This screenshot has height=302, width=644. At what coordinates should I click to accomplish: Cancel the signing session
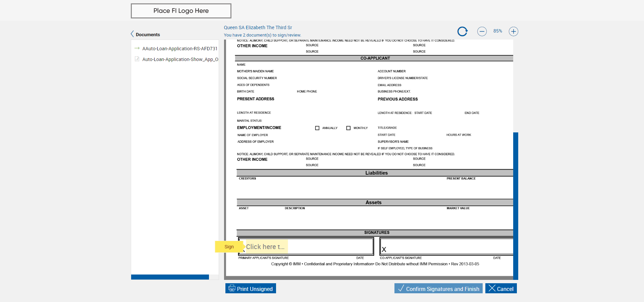(501, 289)
